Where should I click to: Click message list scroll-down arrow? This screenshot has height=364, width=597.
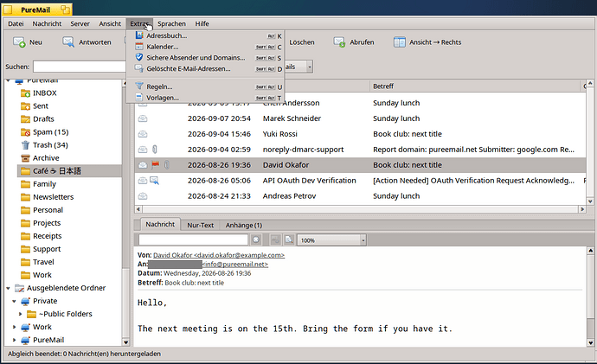coord(590,201)
